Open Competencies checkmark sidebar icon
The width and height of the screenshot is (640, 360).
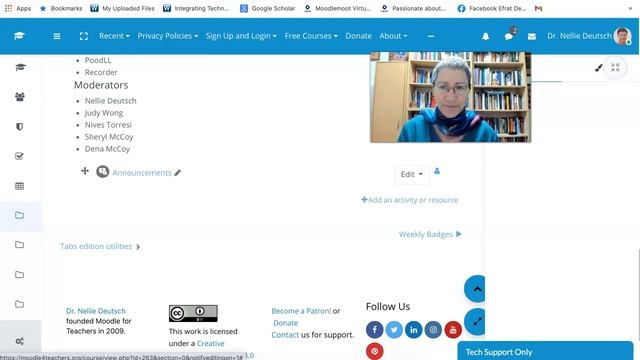[x=19, y=156]
